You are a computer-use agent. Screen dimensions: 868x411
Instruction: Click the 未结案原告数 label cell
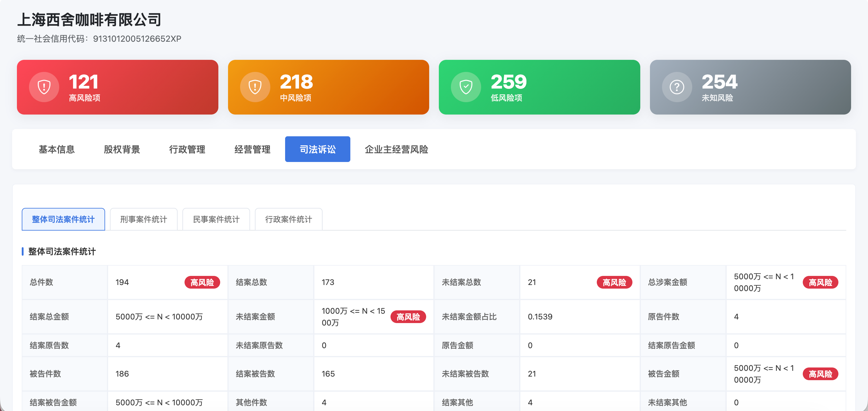click(x=271, y=345)
